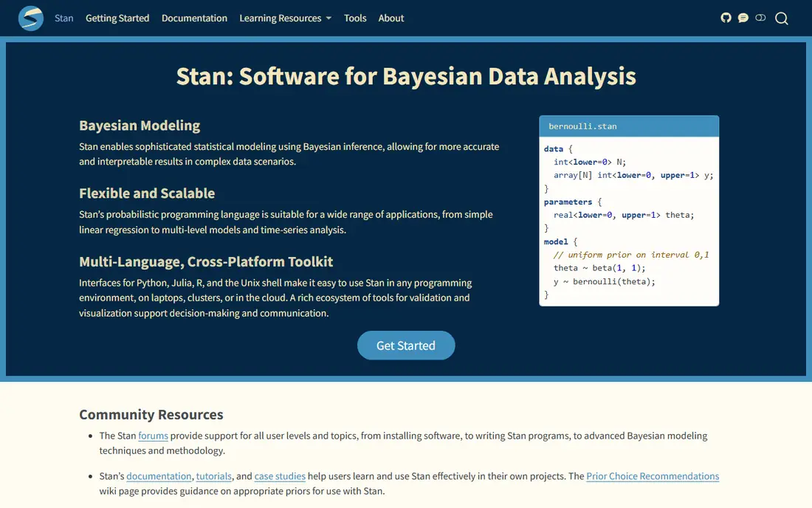
Task: Click the code line 'y ~ bernoulli(theta);'
Action: 605,282
